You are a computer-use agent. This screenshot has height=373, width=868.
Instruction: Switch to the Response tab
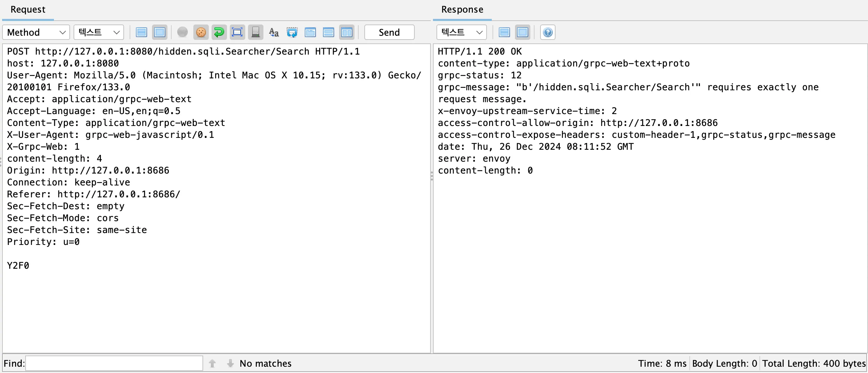(x=462, y=9)
